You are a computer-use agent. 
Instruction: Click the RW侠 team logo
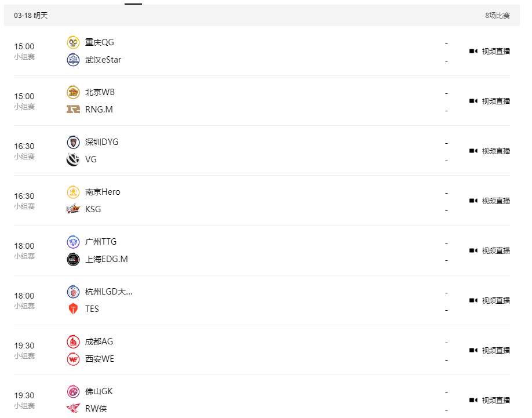(73, 408)
